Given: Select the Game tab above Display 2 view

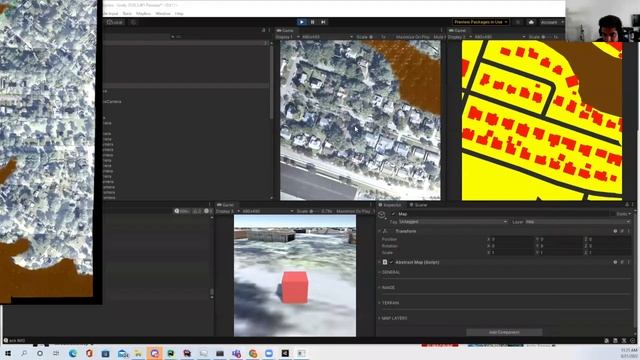Looking at the screenshot, I should (458, 30).
